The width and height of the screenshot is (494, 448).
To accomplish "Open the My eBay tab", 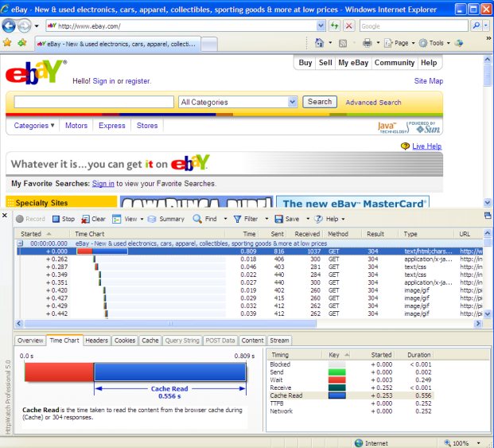I will click(x=353, y=63).
